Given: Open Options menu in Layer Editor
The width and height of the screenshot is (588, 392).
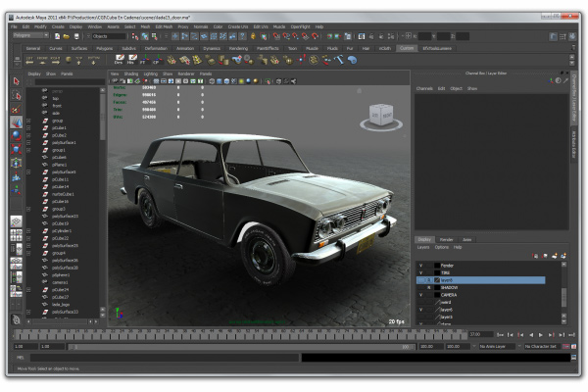Looking at the screenshot, I should coord(442,247).
